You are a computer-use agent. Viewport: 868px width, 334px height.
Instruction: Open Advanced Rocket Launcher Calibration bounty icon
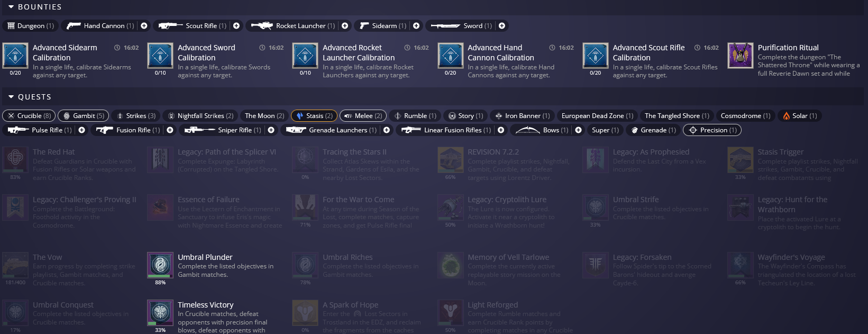tap(305, 56)
